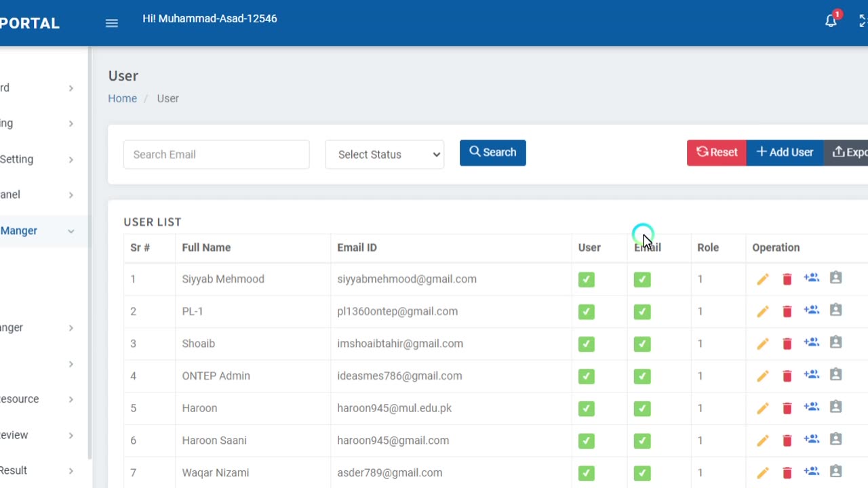The image size is (868, 488).
Task: Click email imshoaibtahir@gmail.com
Action: click(400, 344)
